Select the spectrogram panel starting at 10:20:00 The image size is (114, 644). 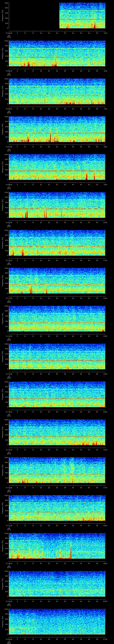point(57,622)
